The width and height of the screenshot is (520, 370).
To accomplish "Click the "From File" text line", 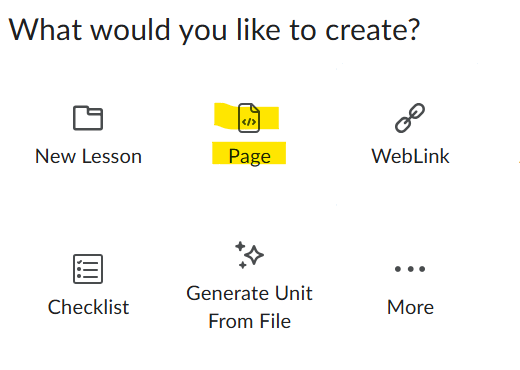I will (249, 321).
